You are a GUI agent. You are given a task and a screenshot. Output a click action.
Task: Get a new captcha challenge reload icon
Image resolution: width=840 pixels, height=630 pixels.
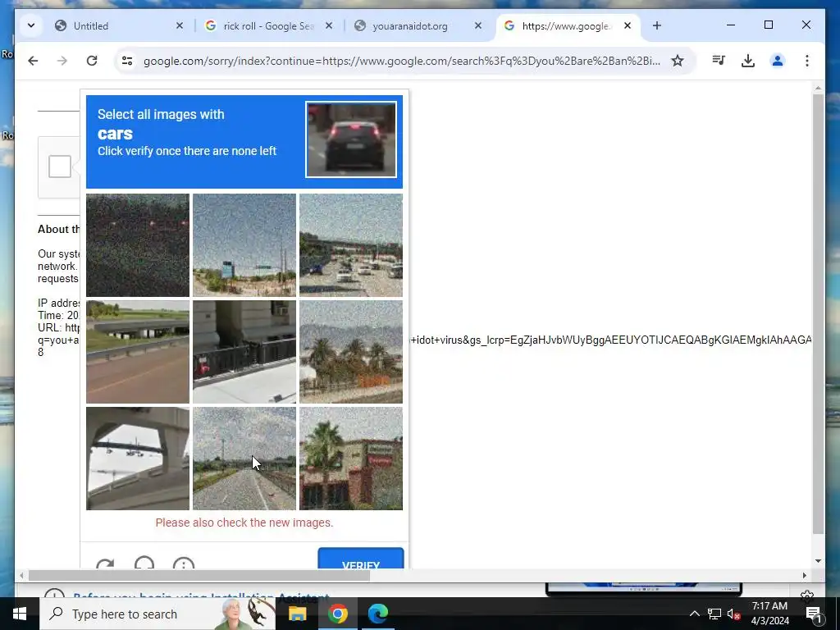(105, 564)
